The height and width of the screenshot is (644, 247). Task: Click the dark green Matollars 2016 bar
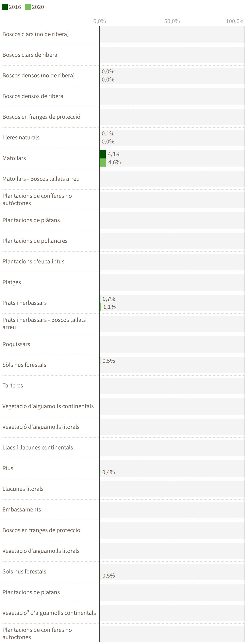coord(103,154)
